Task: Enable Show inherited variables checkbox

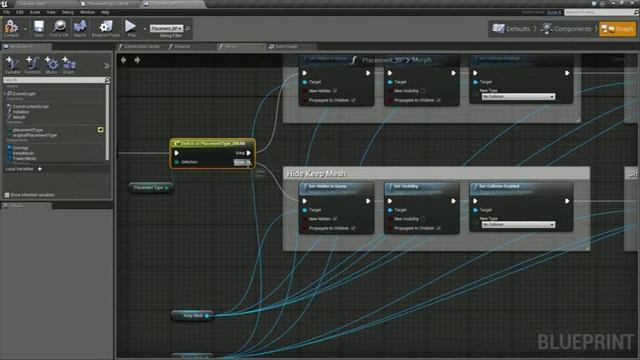Action: tap(7, 195)
